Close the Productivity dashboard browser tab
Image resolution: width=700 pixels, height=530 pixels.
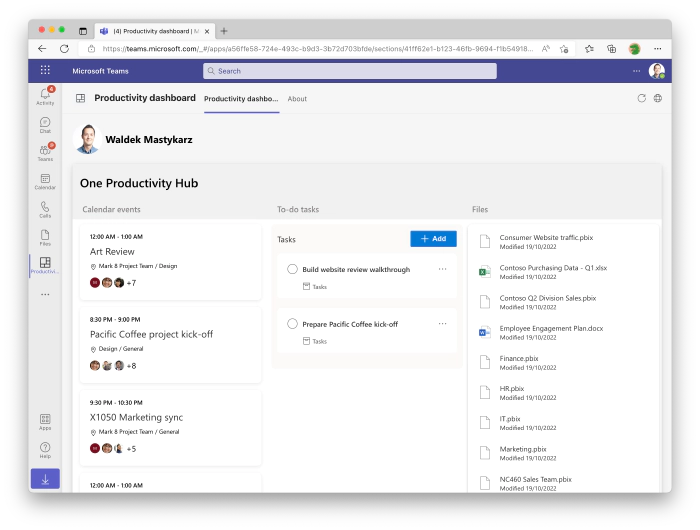coord(207,31)
